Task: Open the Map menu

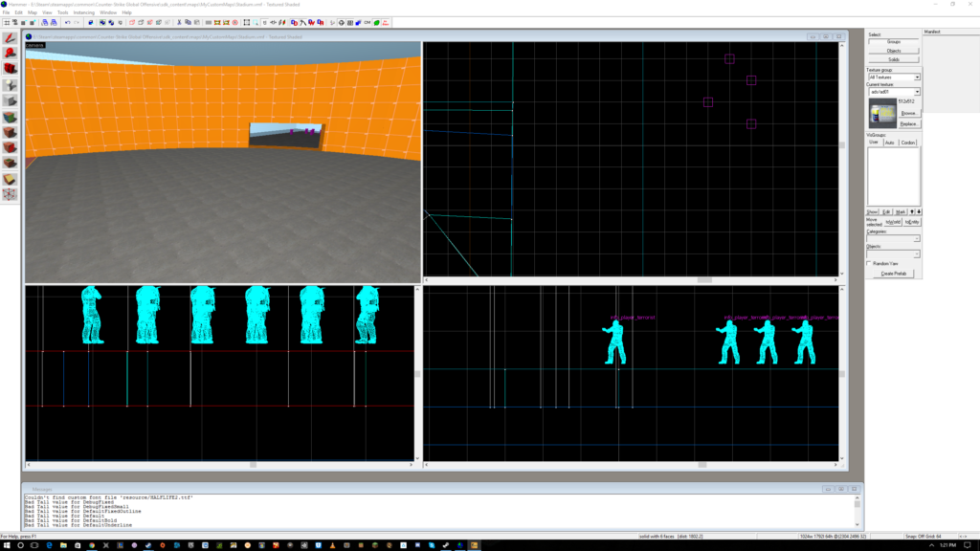Action: [x=33, y=12]
